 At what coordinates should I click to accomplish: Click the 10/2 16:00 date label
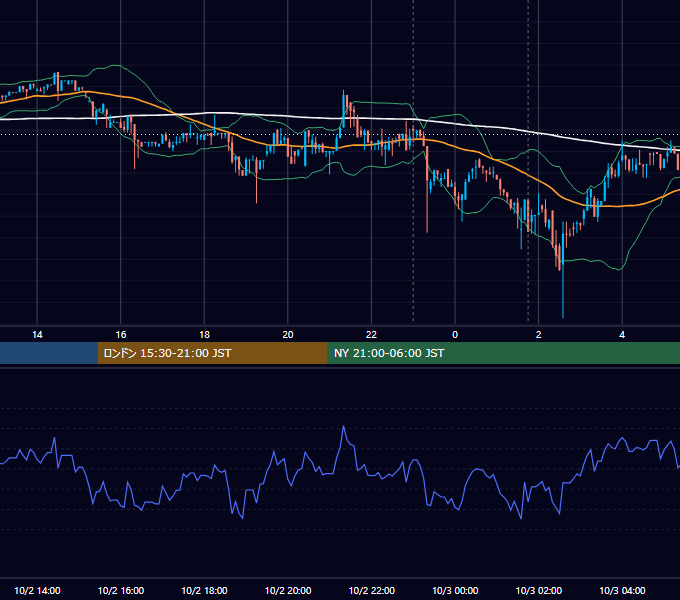(x=121, y=590)
